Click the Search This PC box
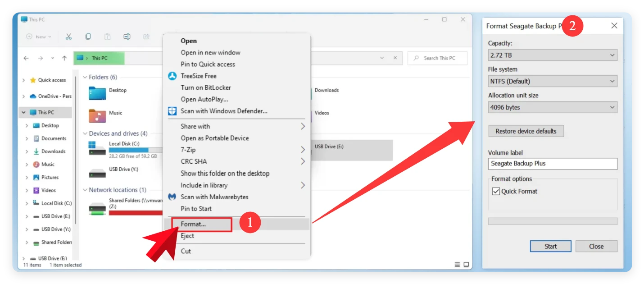Screen dimensions: 644x284 [437, 58]
